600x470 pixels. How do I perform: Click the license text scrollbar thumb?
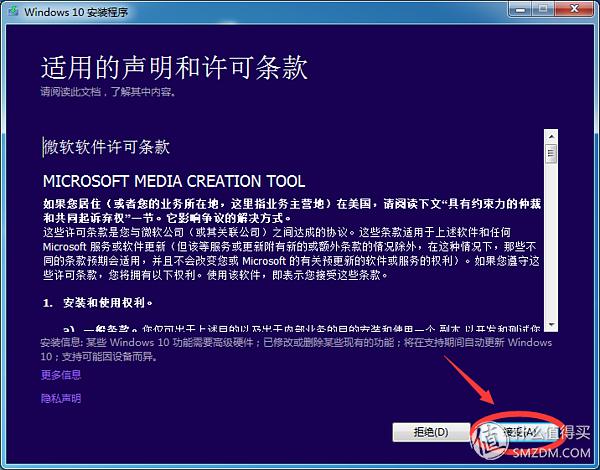(x=551, y=153)
